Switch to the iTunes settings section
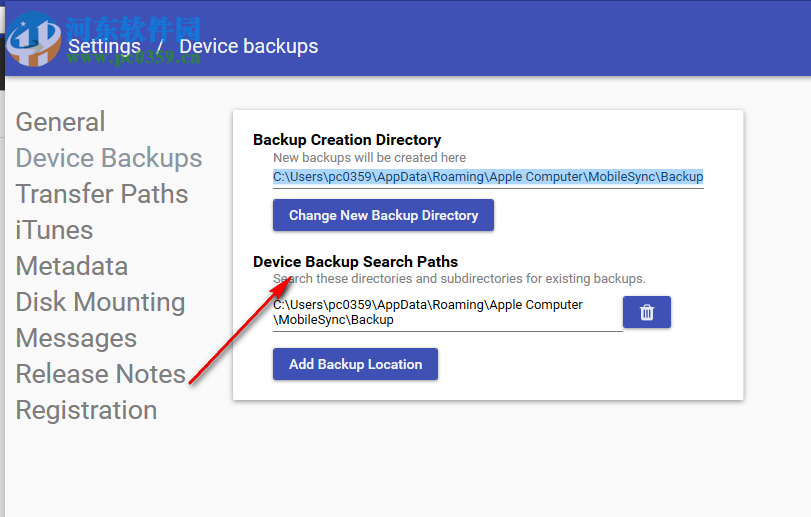Image resolution: width=811 pixels, height=517 pixels. [x=54, y=230]
